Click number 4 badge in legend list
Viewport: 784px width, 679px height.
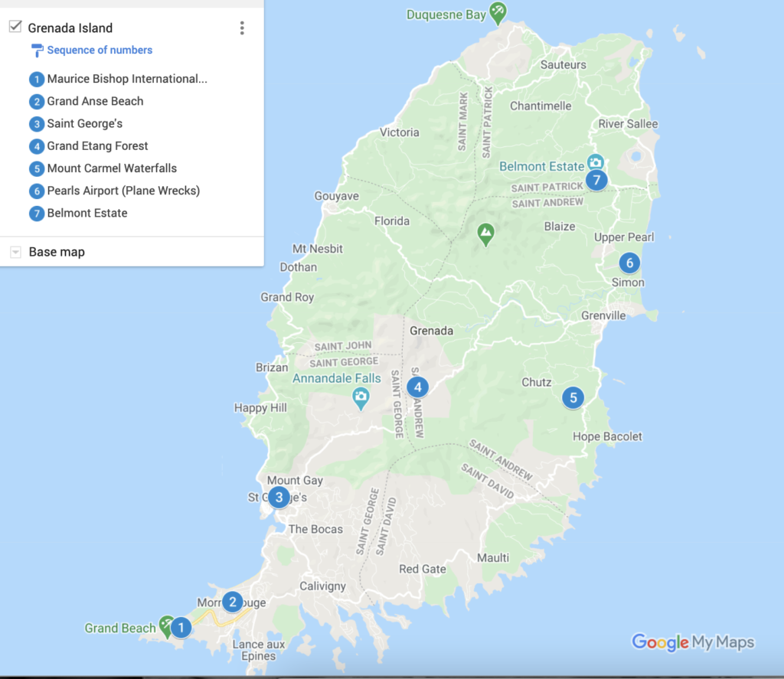click(37, 146)
